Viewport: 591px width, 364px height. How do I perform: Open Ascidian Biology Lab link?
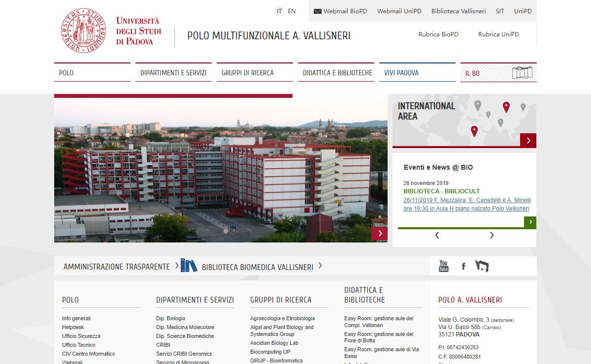274,343
